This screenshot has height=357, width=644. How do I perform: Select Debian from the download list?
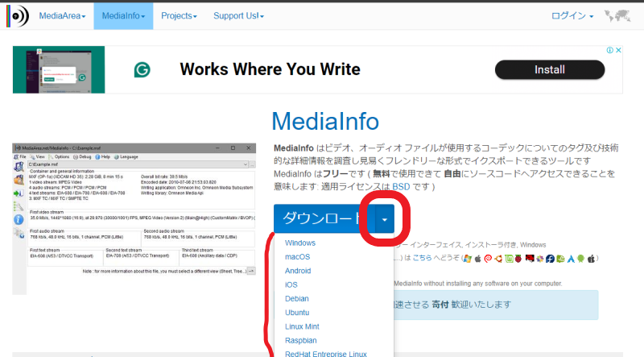(296, 299)
